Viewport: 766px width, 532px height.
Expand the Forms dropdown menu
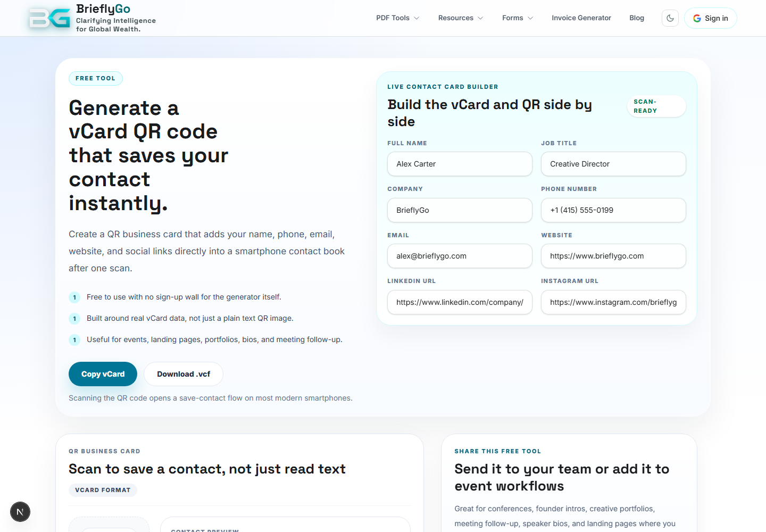[518, 18]
